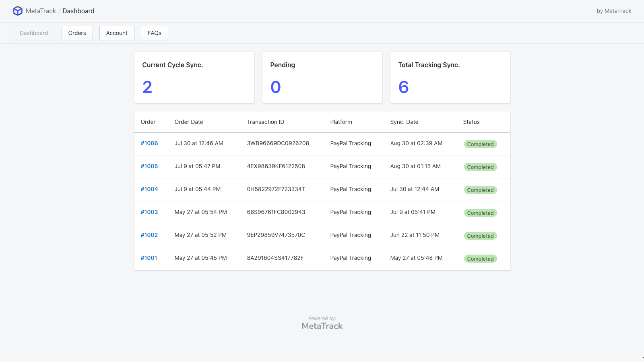Image resolution: width=644 pixels, height=362 pixels.
Task: Go to the Account tab
Action: click(x=117, y=33)
